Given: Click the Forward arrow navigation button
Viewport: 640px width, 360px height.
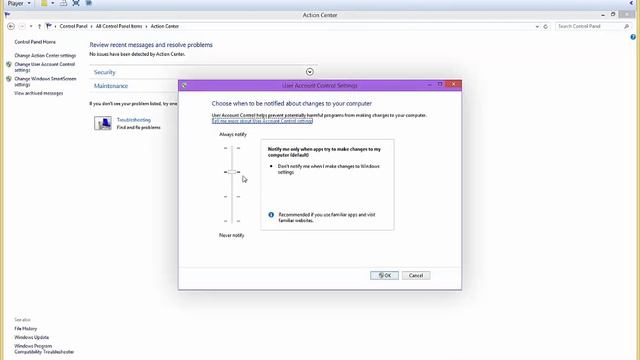Looking at the screenshot, I should (x=22, y=26).
